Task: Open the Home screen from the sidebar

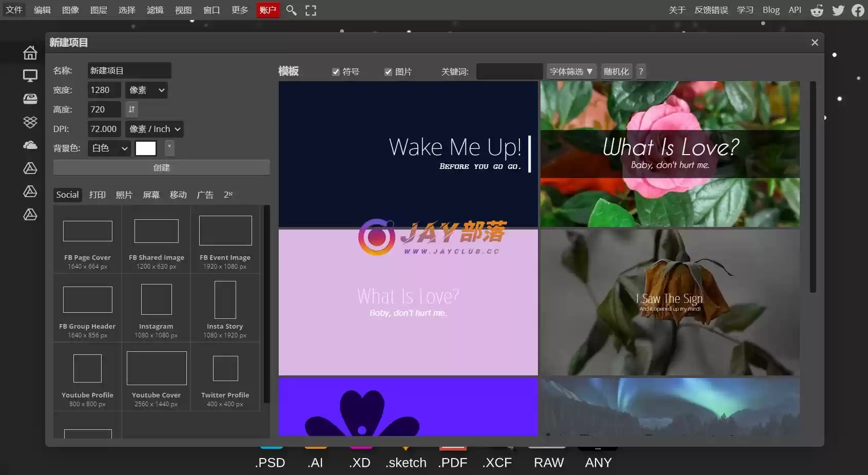Action: coord(30,52)
